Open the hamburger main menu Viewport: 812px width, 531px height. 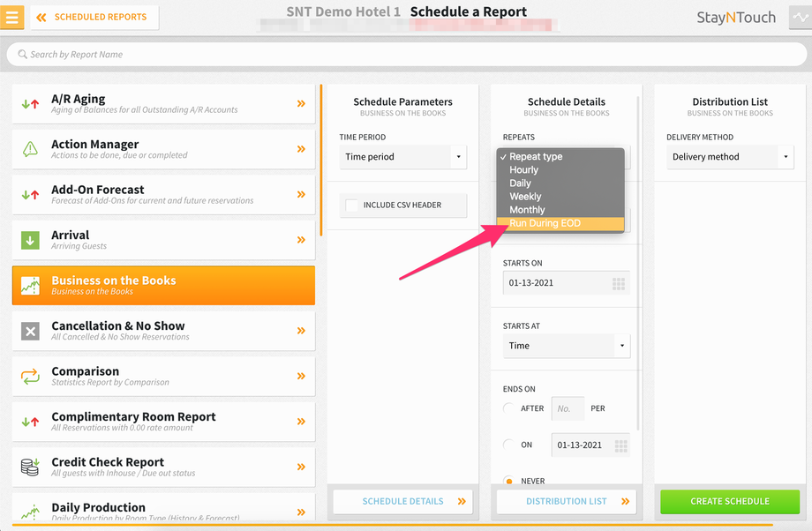(11, 17)
